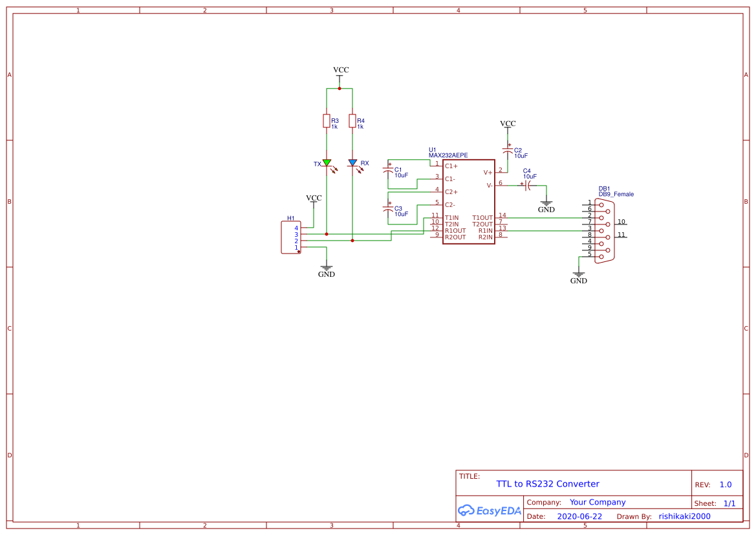
Task: Click the green TX LED symbol
Action: (x=327, y=163)
